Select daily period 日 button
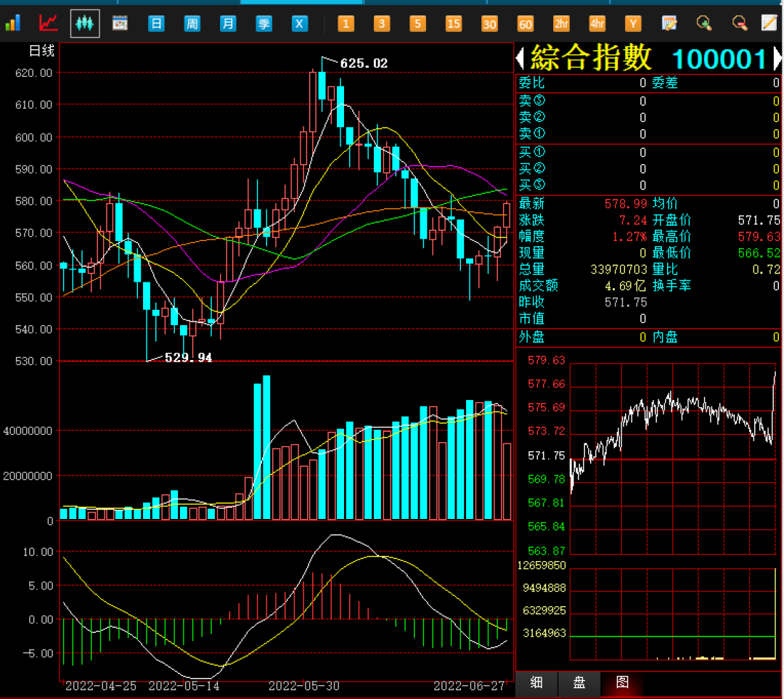The height and width of the screenshot is (699, 784). (156, 23)
